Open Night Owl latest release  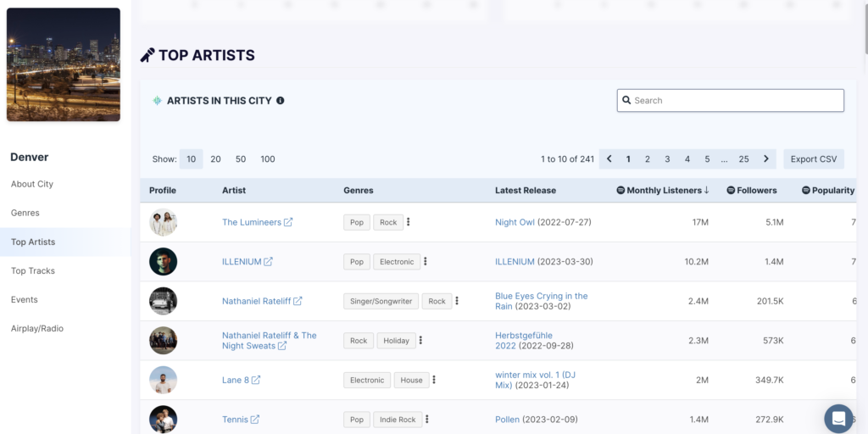tap(515, 222)
